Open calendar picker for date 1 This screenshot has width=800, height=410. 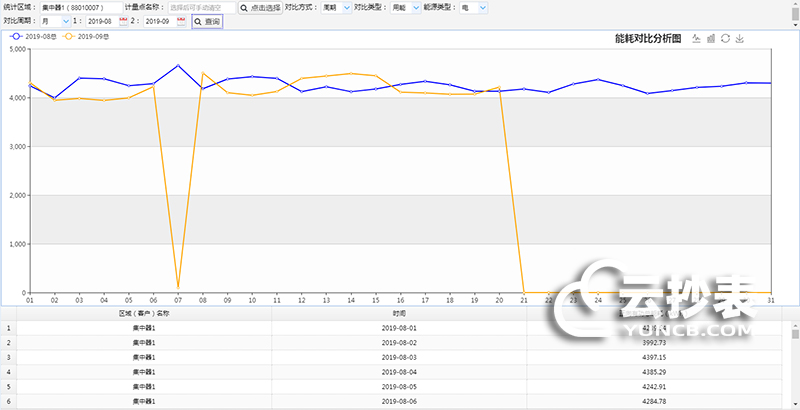tap(124, 21)
